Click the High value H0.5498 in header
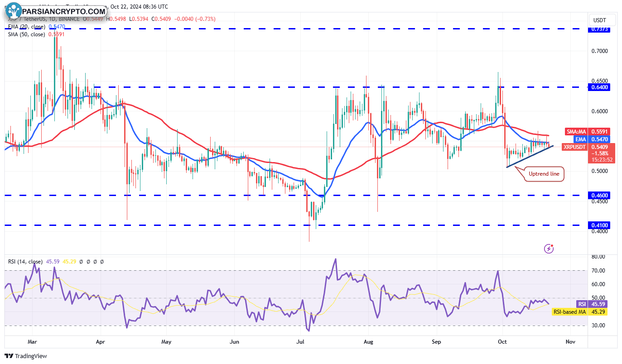This screenshot has height=364, width=622. (x=117, y=19)
